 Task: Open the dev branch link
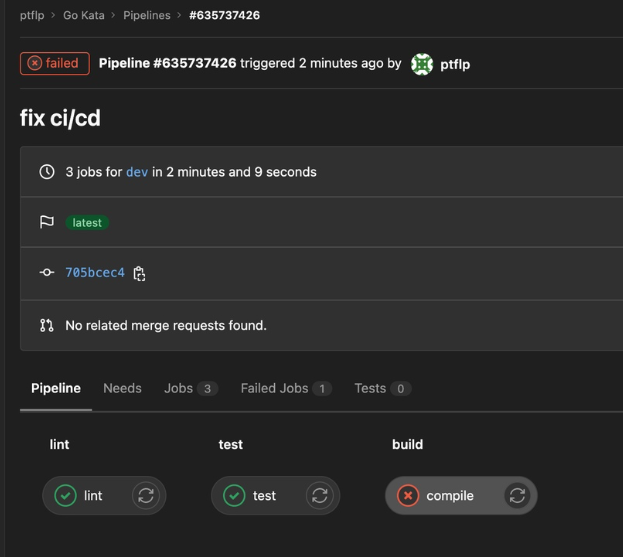(137, 172)
